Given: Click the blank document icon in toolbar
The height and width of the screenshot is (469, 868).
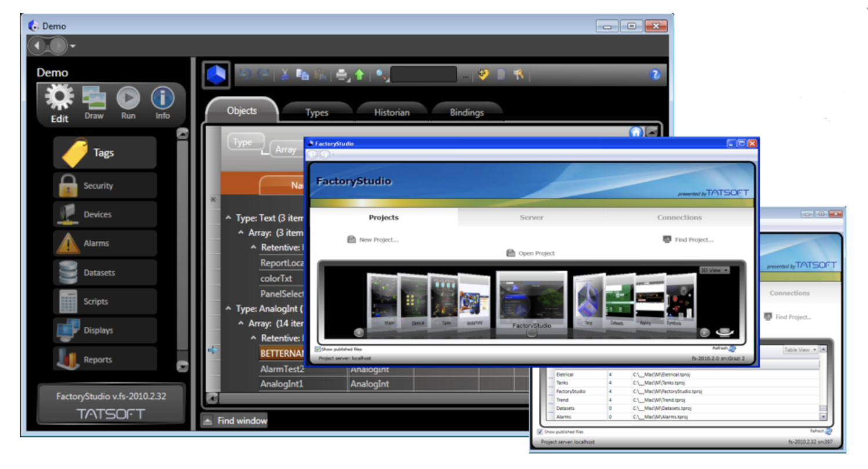Looking at the screenshot, I should [x=502, y=74].
